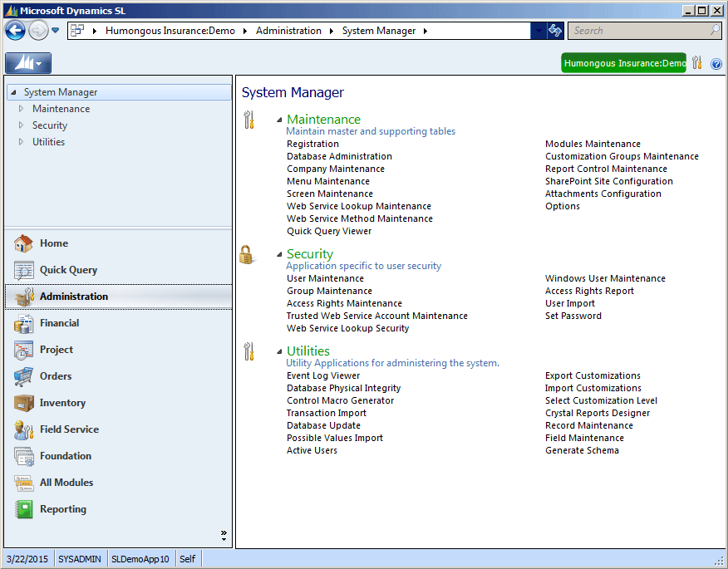This screenshot has height=569, width=728.
Task: Open the Quick Query module
Action: [118, 270]
